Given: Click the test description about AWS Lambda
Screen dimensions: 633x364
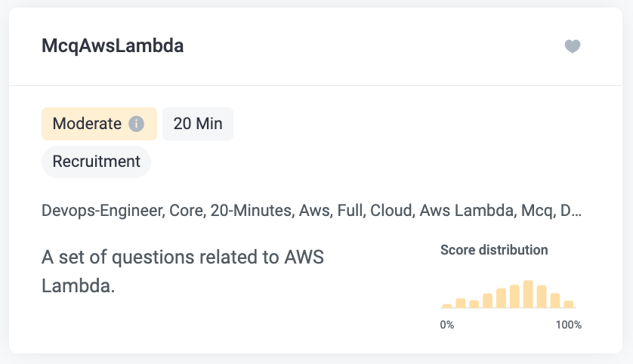Looking at the screenshot, I should click(183, 271).
